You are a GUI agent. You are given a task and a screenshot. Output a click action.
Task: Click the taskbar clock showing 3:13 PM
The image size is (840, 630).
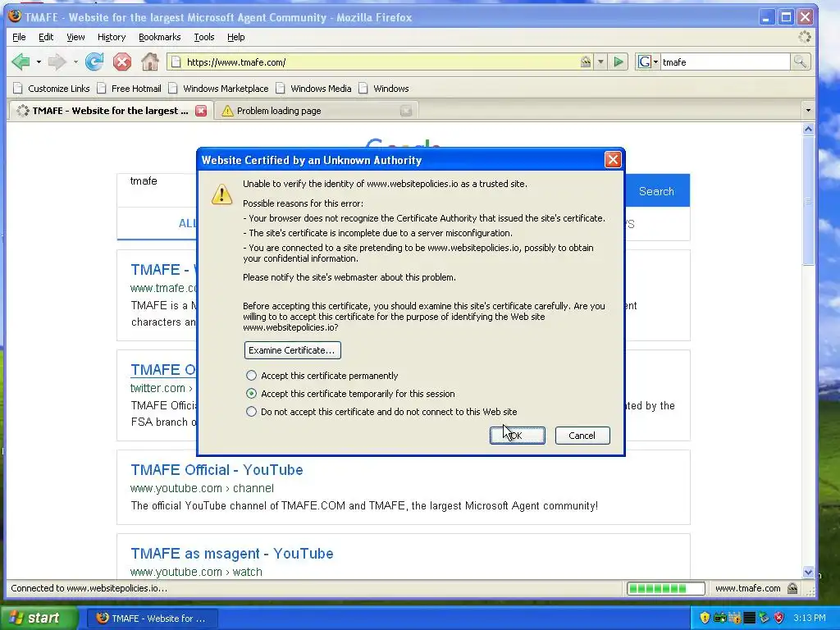[810, 618]
